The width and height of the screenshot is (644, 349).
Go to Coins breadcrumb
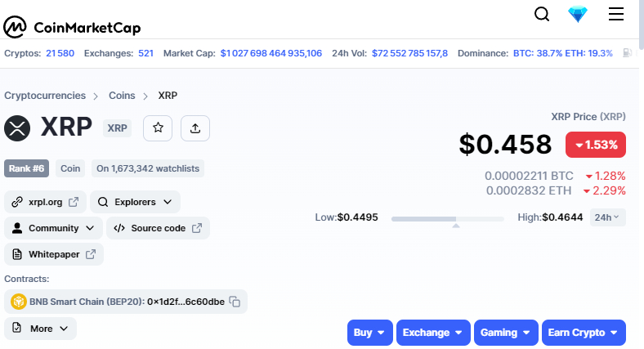point(122,96)
